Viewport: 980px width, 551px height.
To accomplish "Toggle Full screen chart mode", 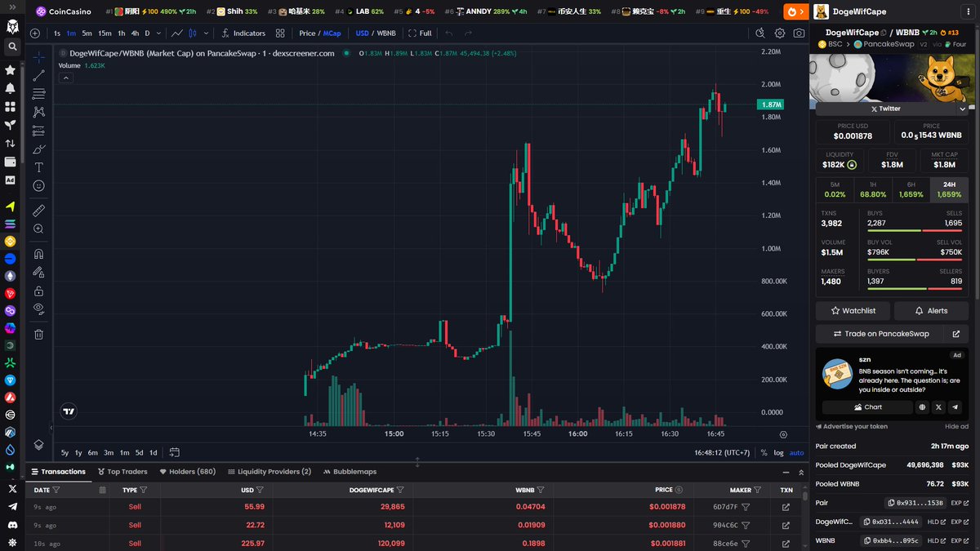I will coord(421,33).
